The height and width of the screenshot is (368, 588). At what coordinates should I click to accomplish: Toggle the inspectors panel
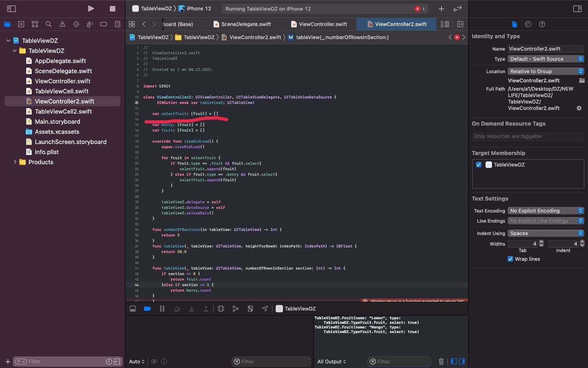coord(577,9)
